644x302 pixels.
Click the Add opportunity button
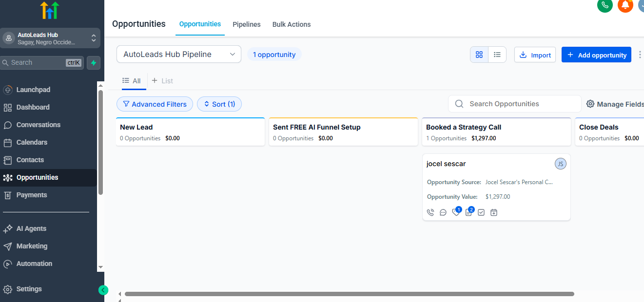[x=596, y=55]
